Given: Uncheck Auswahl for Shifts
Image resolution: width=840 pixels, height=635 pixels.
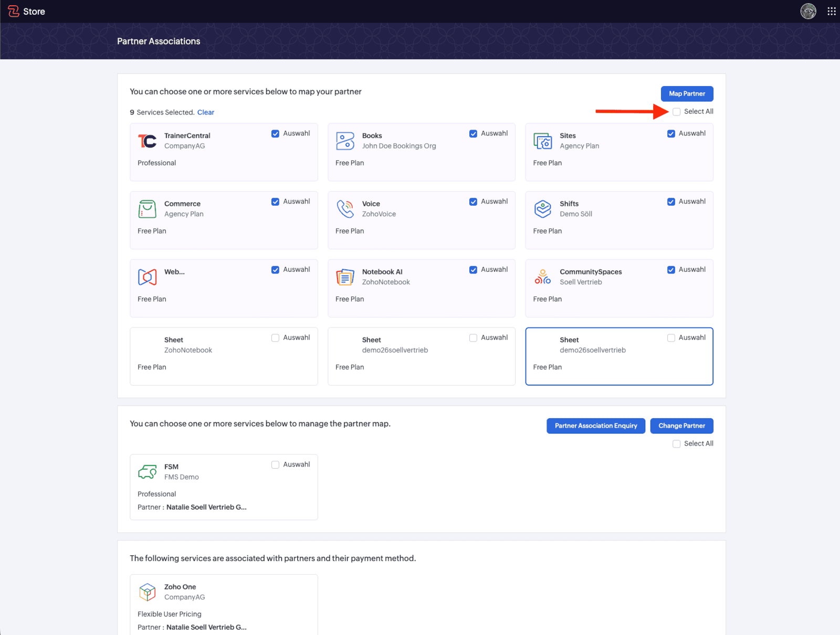Looking at the screenshot, I should pos(671,202).
